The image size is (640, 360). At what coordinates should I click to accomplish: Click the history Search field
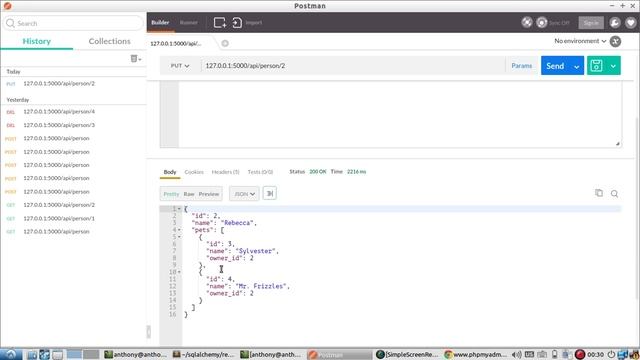73,23
